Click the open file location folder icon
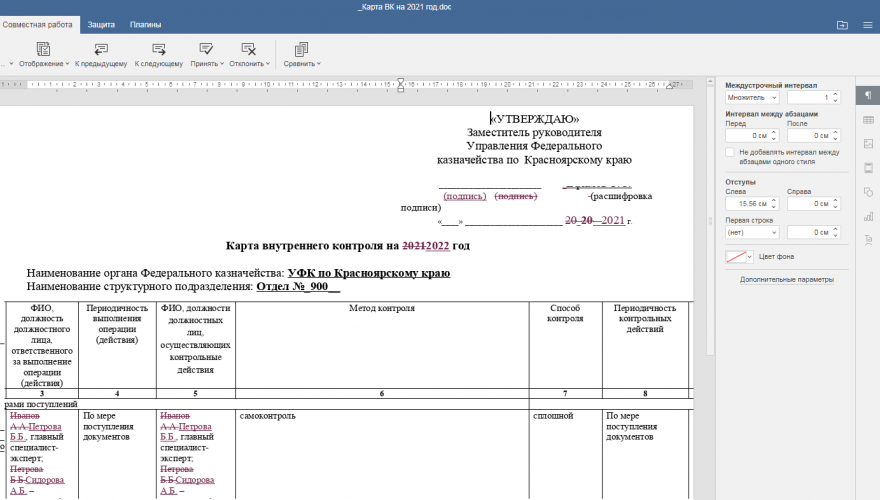 (x=842, y=24)
